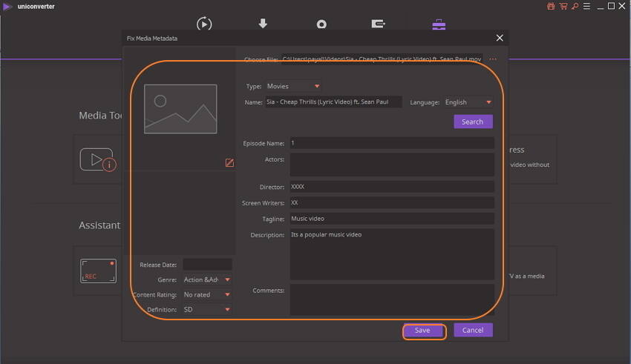Click the screen recorder REC icon

98,271
